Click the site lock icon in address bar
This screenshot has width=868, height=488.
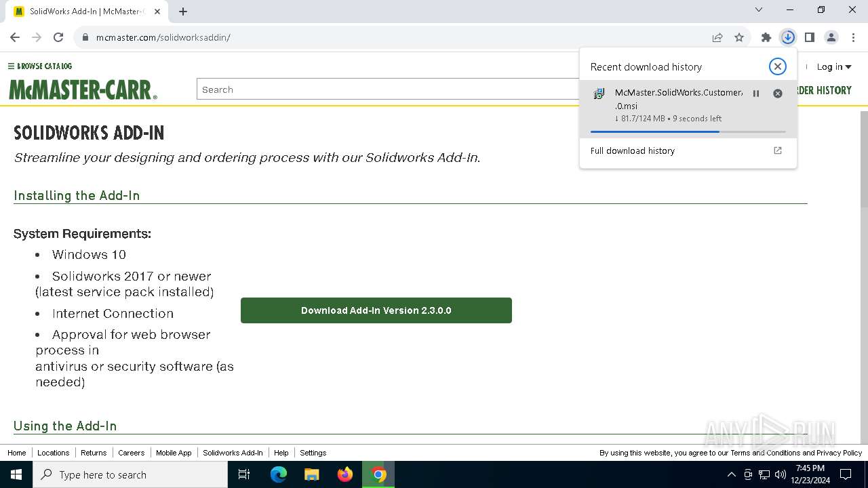(85, 37)
